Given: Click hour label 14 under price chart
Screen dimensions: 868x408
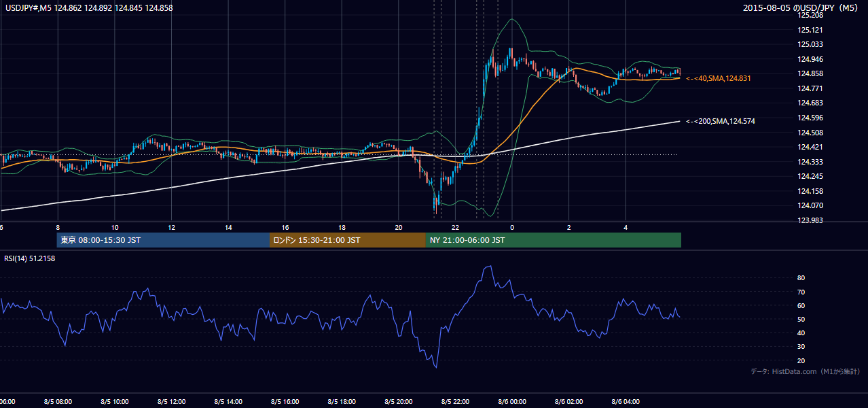Looking at the screenshot, I should pos(228,228).
